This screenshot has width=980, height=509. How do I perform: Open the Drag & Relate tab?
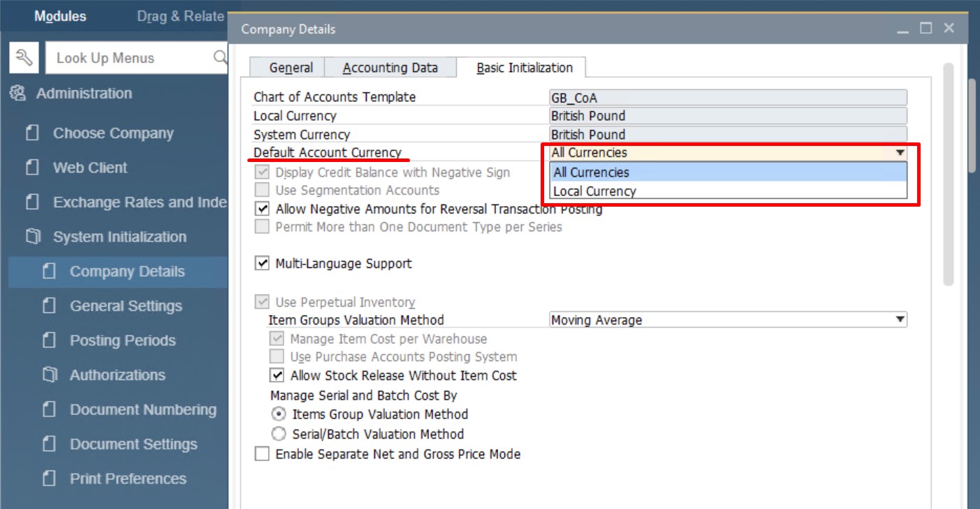(x=180, y=16)
